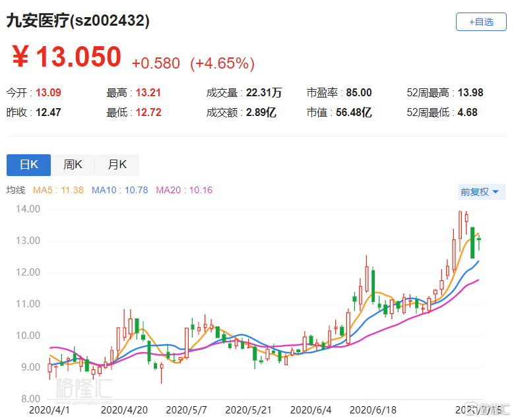Add stock to watchlist with +自选 button

481,22
